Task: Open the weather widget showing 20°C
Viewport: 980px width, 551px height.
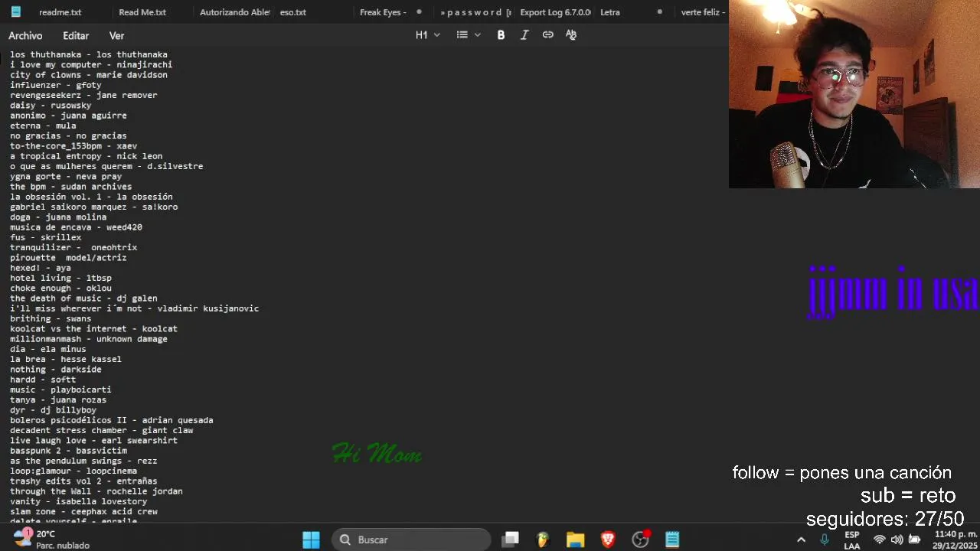Action: tap(52, 540)
